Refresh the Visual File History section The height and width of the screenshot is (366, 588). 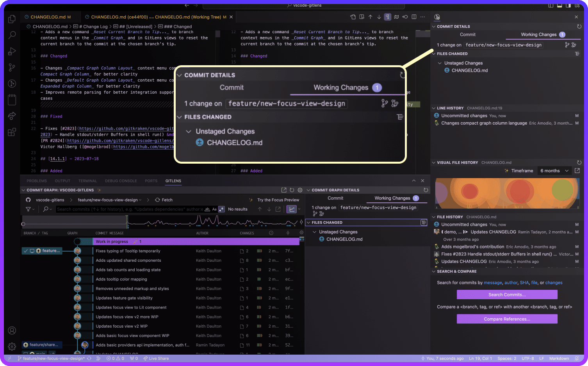tap(579, 162)
